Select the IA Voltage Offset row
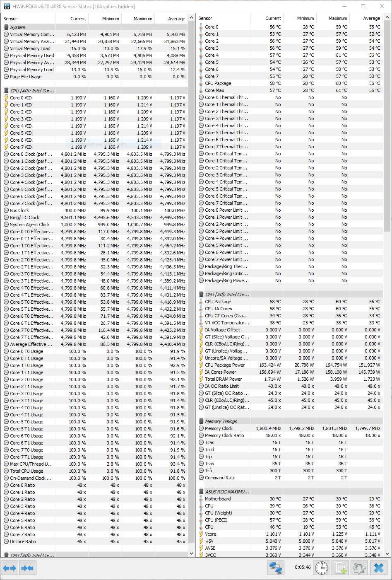The width and height of the screenshot is (392, 580). pyautogui.click(x=290, y=330)
